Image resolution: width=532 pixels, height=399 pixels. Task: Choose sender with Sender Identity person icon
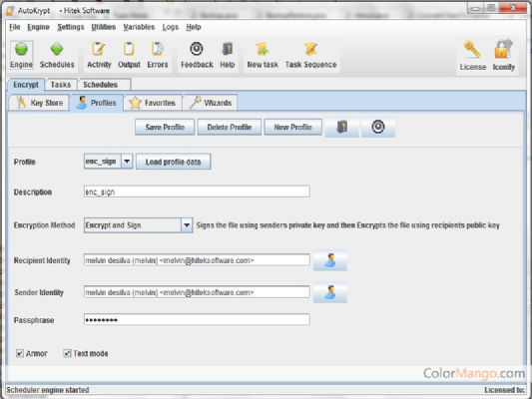point(329,292)
